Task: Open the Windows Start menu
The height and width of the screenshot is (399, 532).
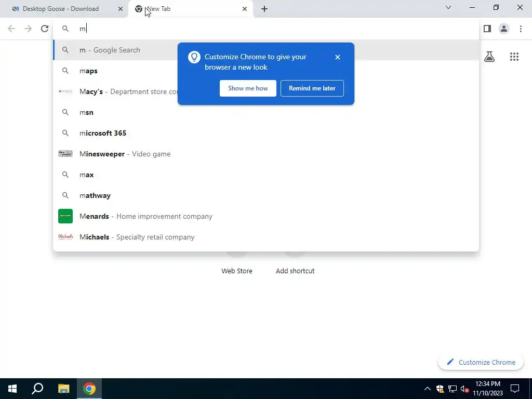Action: click(x=12, y=389)
